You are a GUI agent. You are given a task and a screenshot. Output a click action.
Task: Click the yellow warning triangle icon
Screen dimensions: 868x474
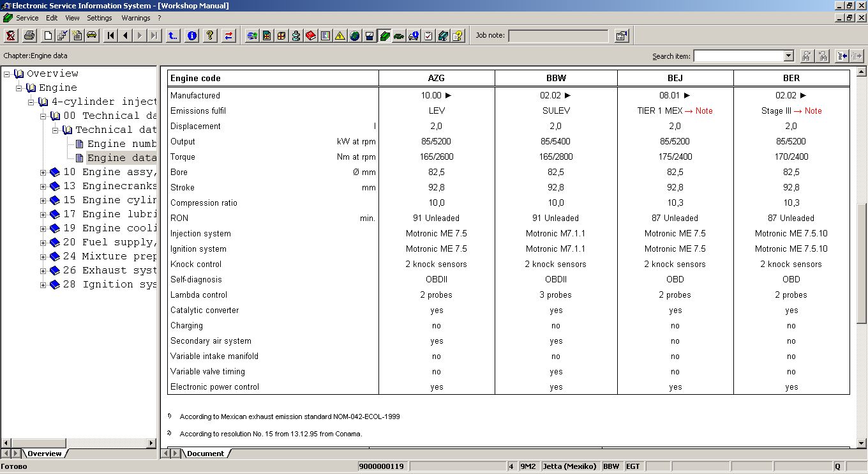coord(340,36)
